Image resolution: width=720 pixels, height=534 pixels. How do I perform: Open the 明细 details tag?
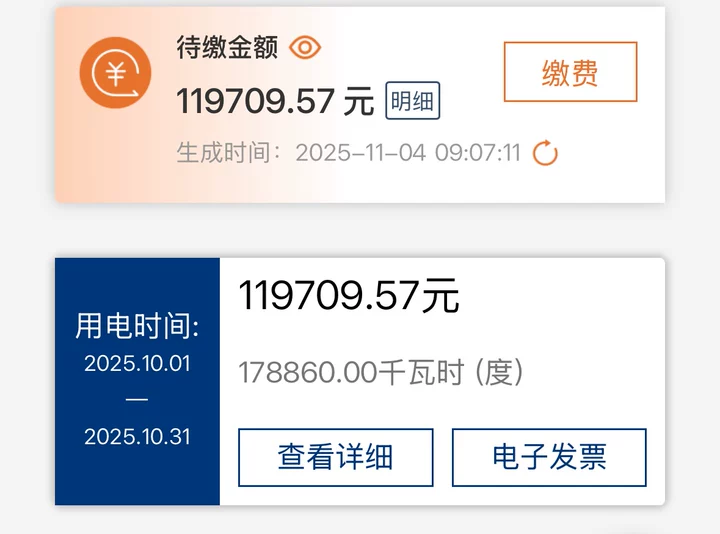point(412,101)
